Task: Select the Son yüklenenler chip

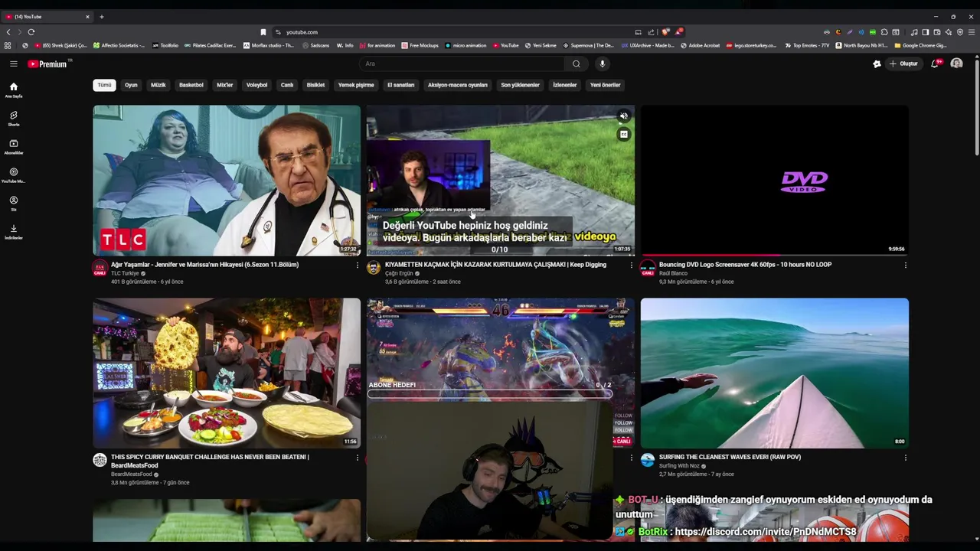Action: 521,85
